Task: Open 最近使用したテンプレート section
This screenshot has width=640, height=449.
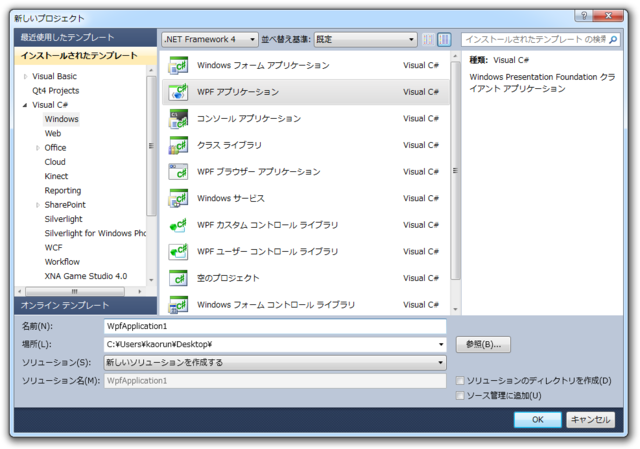Action: [85, 38]
